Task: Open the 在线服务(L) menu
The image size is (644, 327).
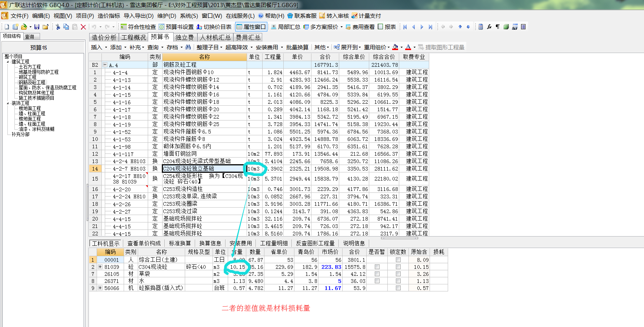Action: (x=240, y=16)
